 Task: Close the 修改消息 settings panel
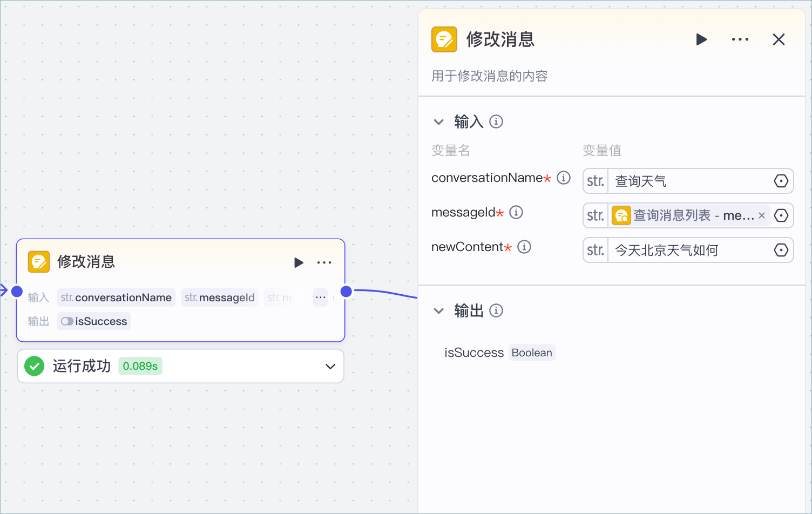tap(779, 39)
